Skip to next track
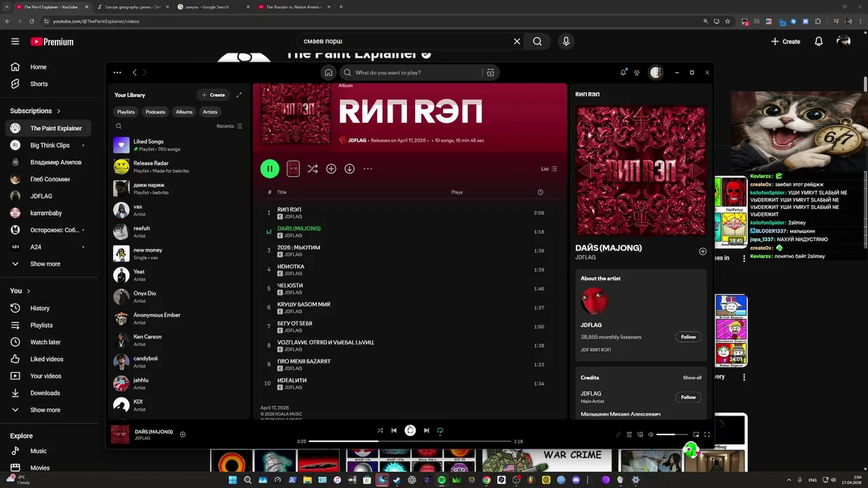The height and width of the screenshot is (488, 868). [426, 430]
